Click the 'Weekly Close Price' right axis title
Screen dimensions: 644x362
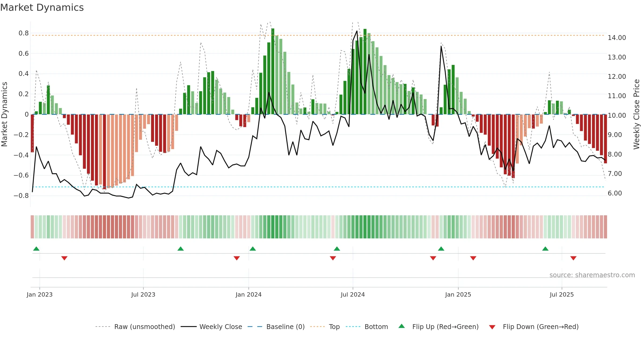pyautogui.click(x=636, y=114)
